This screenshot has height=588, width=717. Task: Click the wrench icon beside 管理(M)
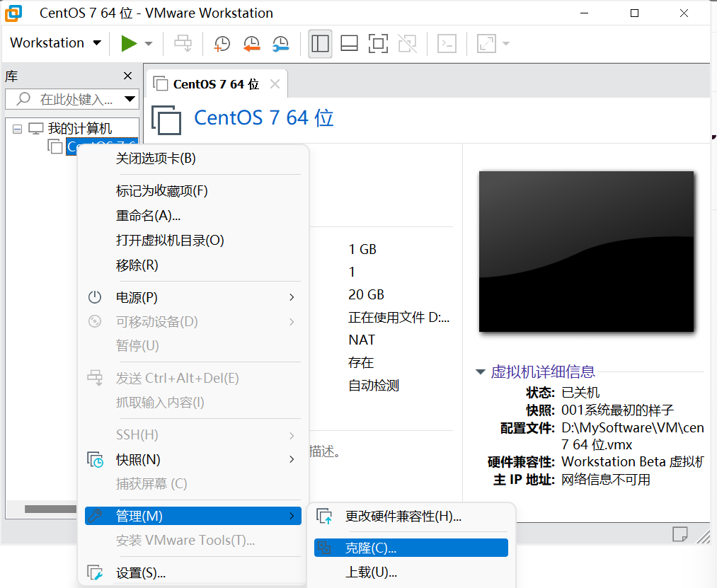coord(95,516)
